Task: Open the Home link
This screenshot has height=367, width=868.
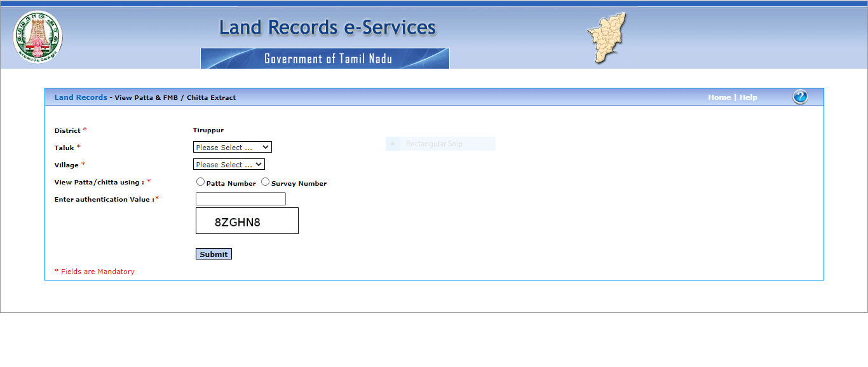Action: point(719,97)
